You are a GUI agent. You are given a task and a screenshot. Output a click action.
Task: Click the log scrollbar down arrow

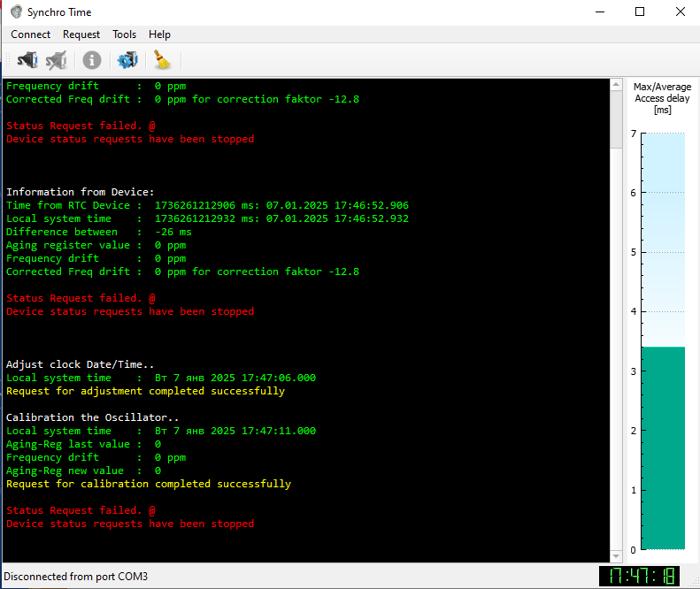pyautogui.click(x=616, y=552)
